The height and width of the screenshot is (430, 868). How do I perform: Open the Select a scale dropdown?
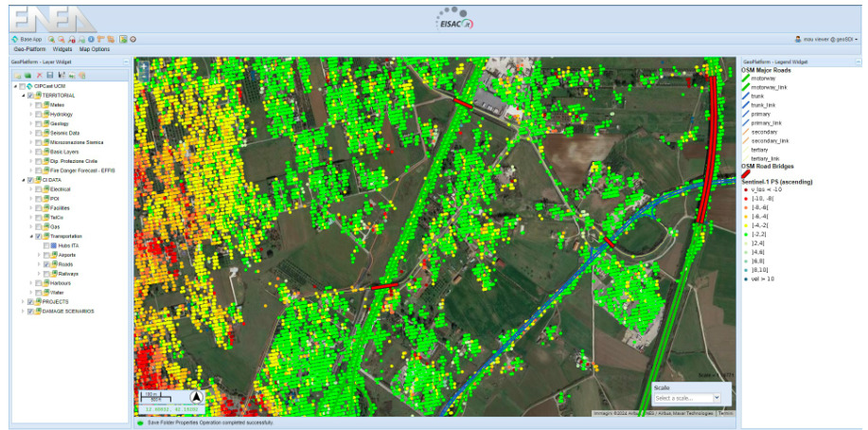(x=687, y=398)
